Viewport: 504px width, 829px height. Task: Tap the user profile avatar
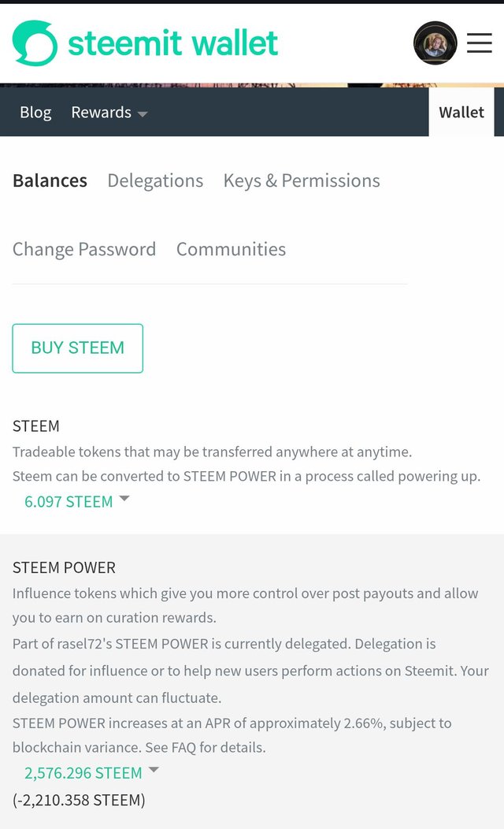tap(435, 43)
